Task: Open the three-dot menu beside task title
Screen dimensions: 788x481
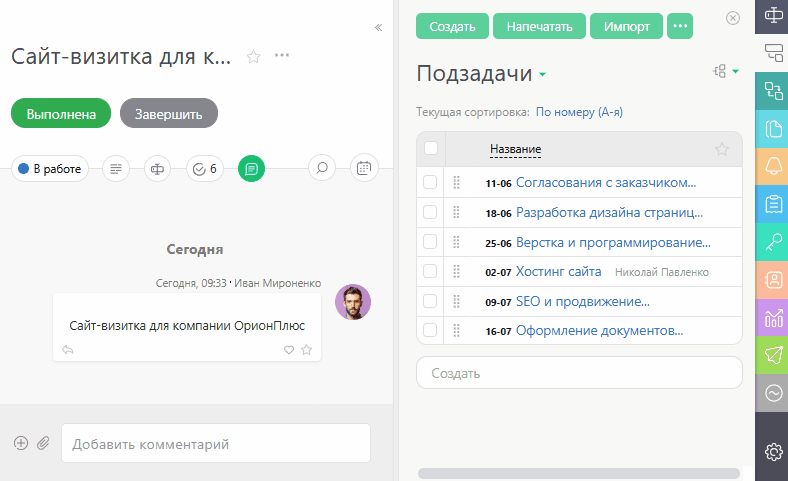Action: [x=282, y=55]
